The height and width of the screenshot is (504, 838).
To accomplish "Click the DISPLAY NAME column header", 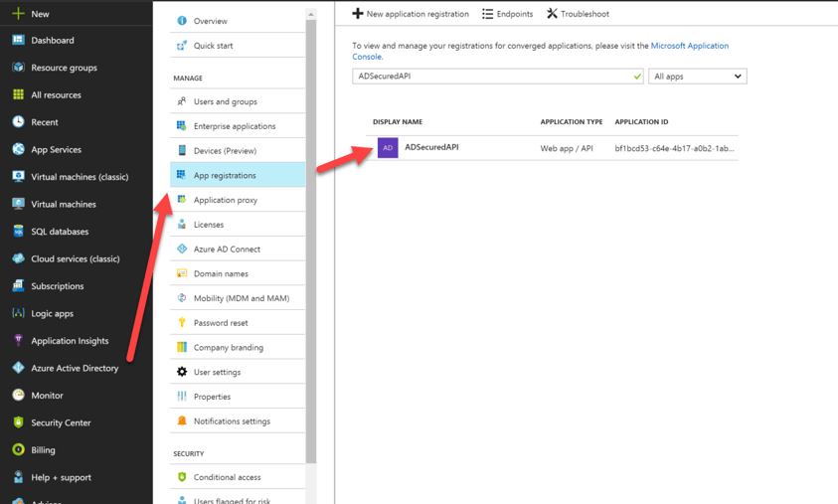I will pyautogui.click(x=398, y=122).
